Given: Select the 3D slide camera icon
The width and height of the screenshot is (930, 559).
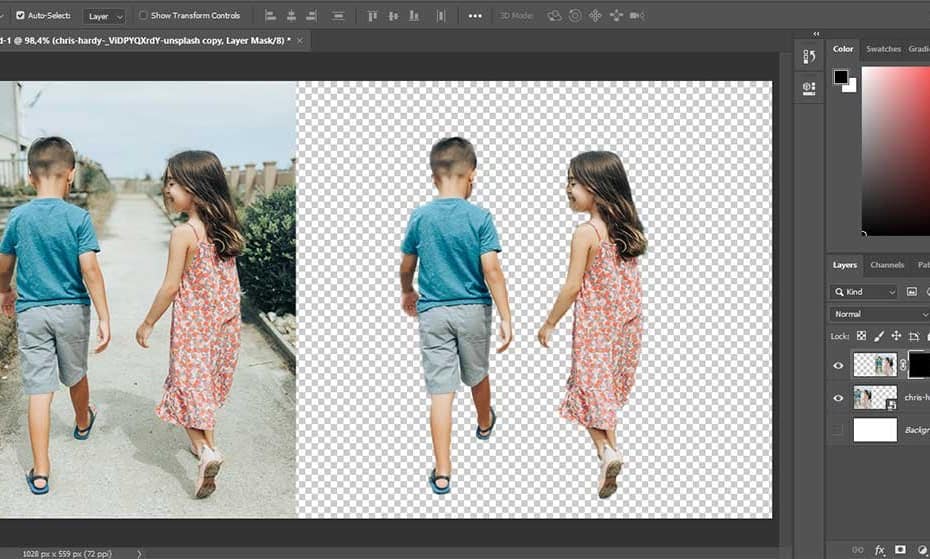Looking at the screenshot, I should (616, 16).
